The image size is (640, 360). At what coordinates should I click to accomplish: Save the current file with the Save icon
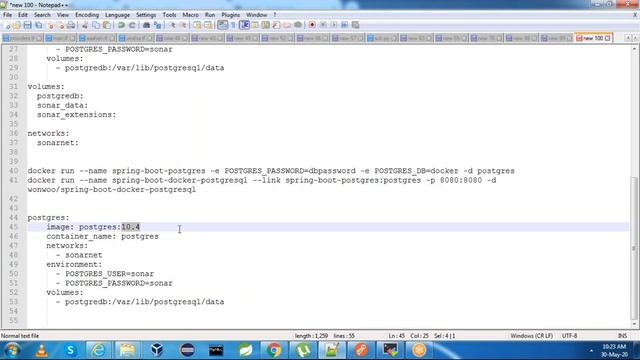tap(27, 25)
